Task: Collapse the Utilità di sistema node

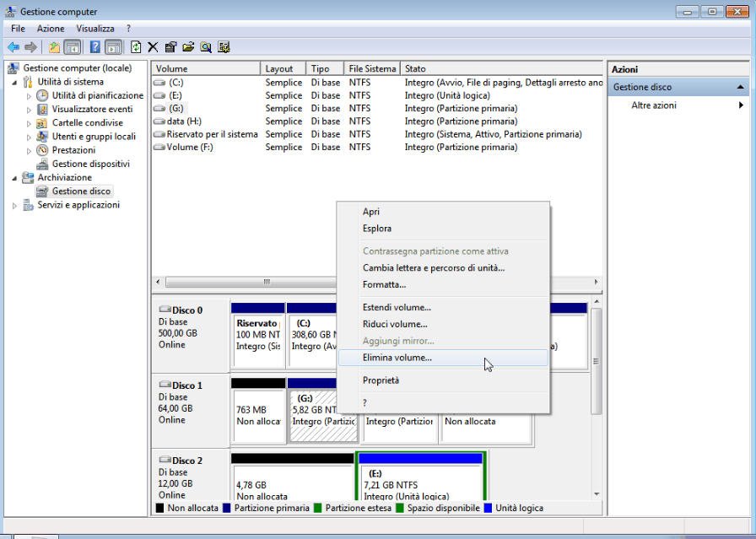Action: 14,83
